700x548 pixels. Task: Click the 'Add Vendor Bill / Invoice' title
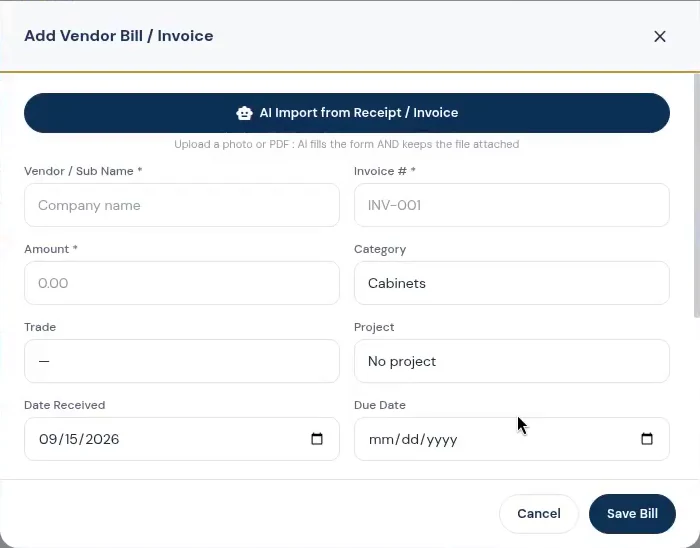point(119,36)
